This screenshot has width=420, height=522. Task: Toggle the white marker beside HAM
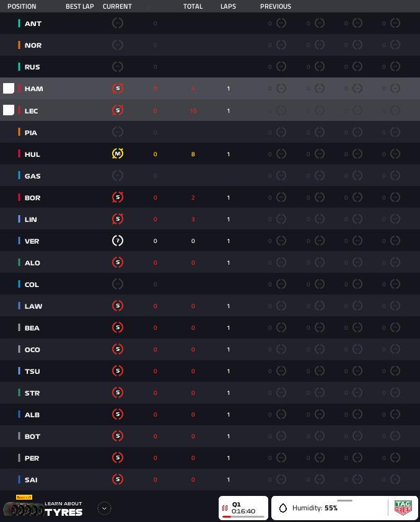(9, 88)
